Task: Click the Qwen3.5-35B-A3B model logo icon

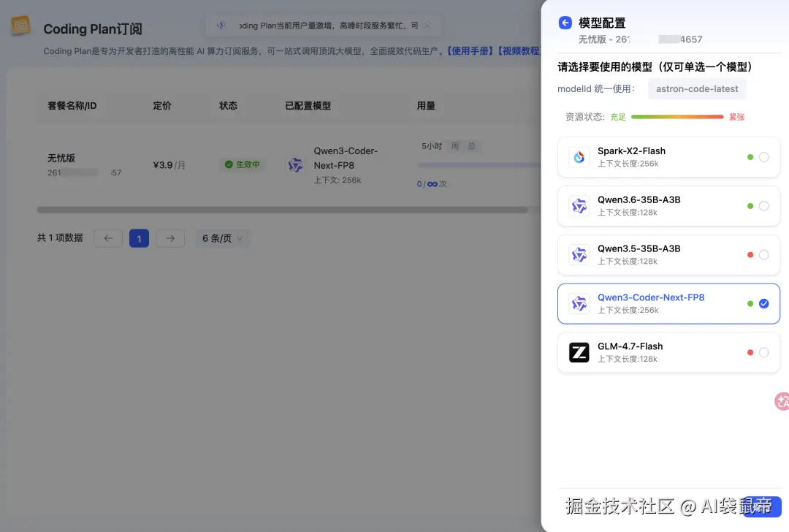Action: 579,255
